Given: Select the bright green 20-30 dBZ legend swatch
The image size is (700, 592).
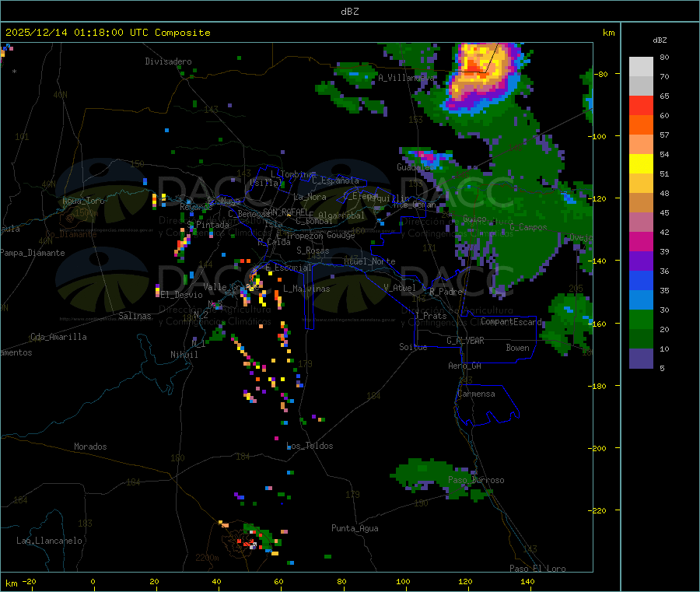Looking at the screenshot, I should 641,319.
